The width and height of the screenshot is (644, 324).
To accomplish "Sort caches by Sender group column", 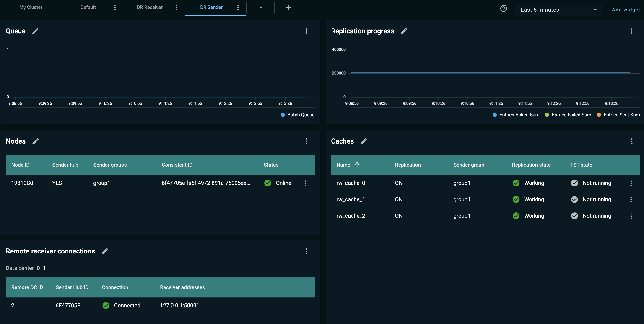I will 469,165.
